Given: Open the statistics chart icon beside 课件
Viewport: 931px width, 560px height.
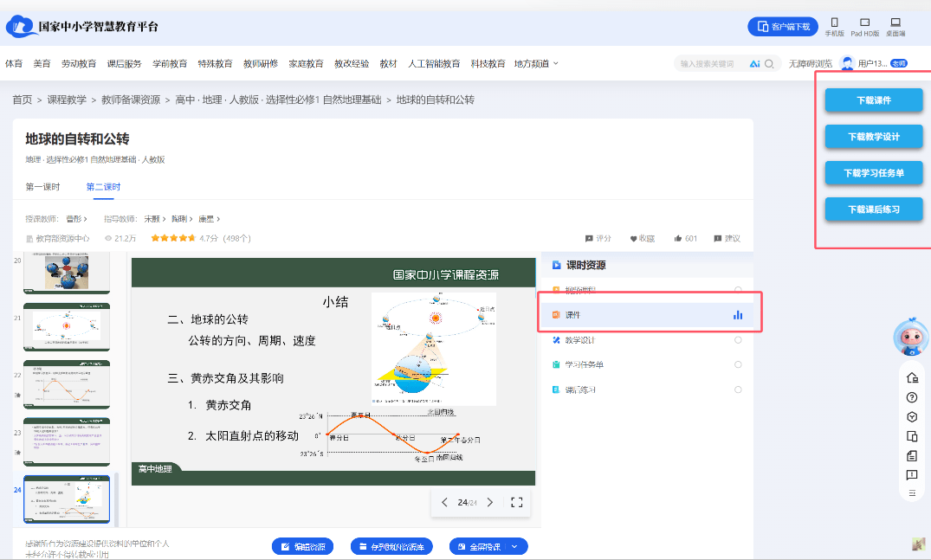Looking at the screenshot, I should [737, 315].
